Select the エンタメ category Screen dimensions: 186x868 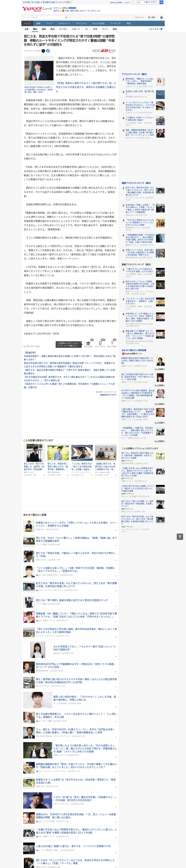(x=63, y=29)
